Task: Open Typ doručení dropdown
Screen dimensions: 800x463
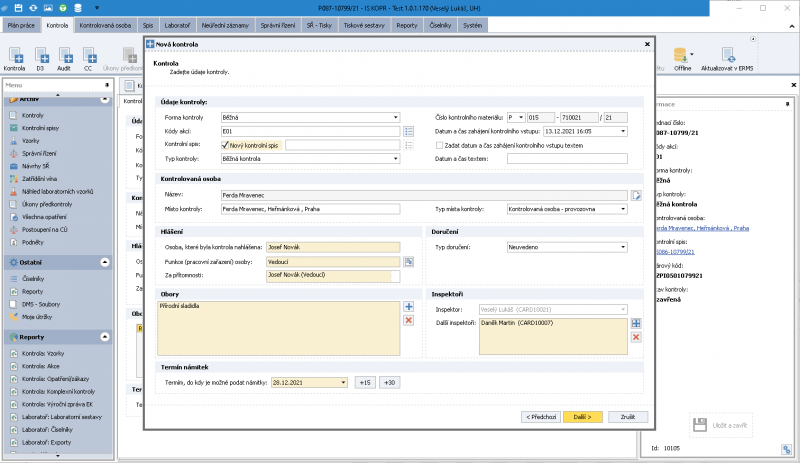Action: (x=622, y=247)
